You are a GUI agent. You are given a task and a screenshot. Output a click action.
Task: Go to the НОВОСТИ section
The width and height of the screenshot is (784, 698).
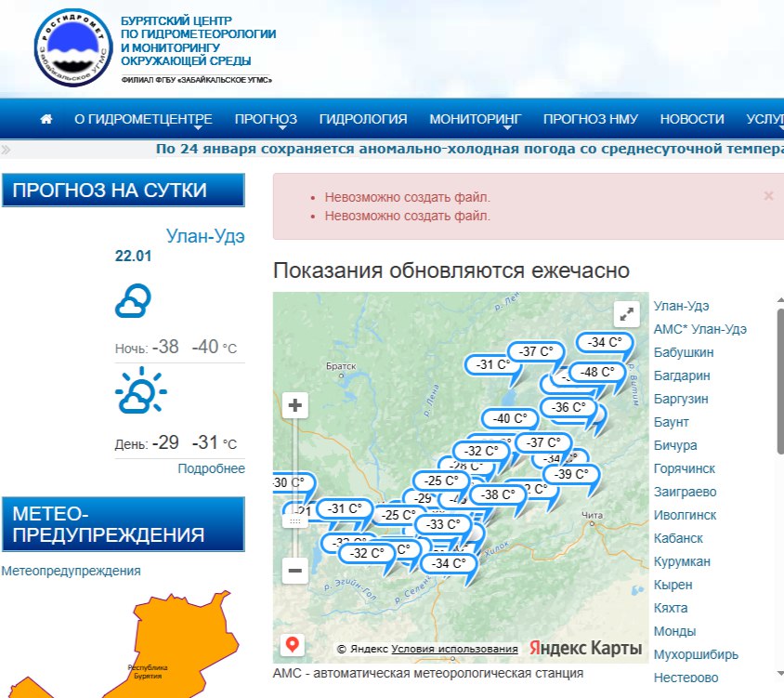click(x=692, y=119)
